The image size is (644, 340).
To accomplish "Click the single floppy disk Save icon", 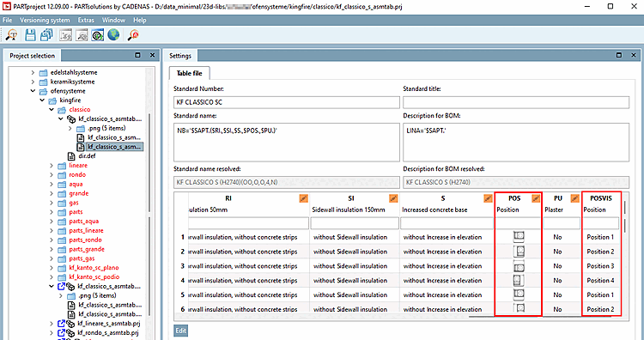I will click(30, 35).
